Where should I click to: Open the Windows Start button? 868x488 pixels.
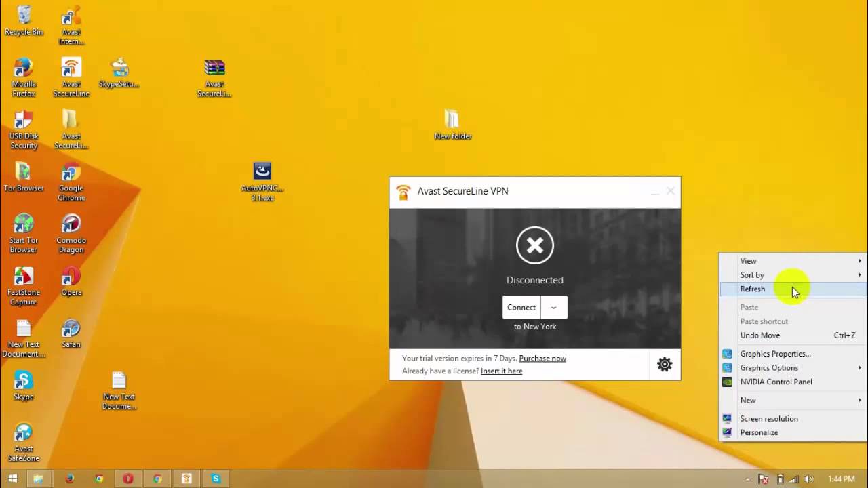[12, 479]
